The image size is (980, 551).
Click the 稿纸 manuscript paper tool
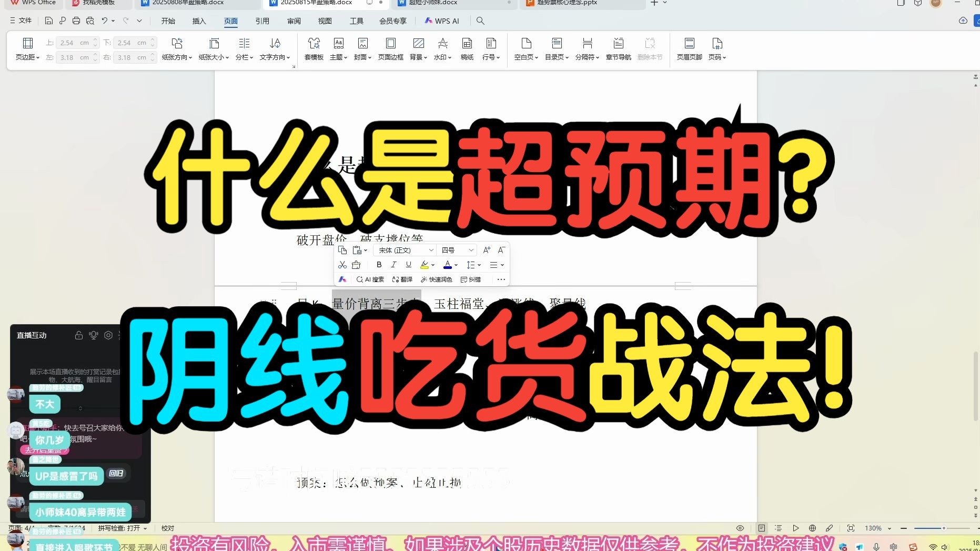(467, 49)
